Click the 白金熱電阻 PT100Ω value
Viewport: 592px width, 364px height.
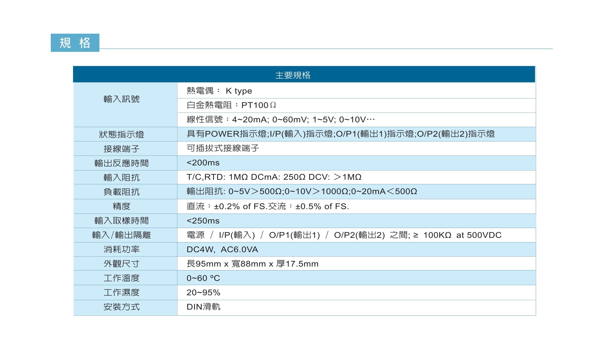point(231,105)
